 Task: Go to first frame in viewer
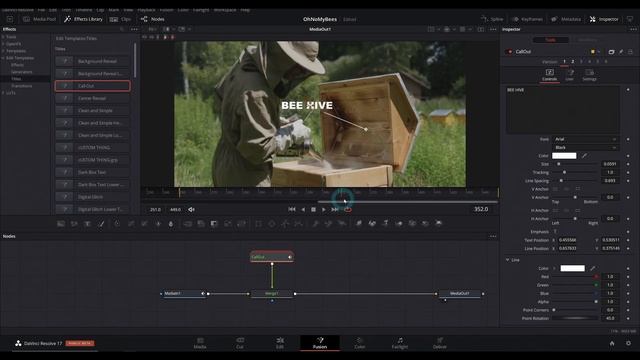292,209
